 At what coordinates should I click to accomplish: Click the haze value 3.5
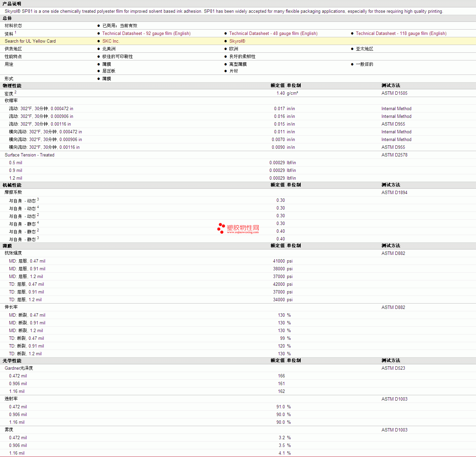(282, 445)
